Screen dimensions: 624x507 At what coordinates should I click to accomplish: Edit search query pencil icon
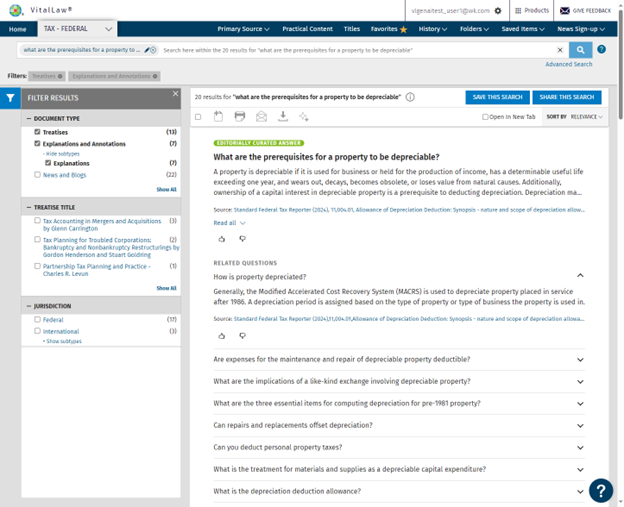[147, 50]
